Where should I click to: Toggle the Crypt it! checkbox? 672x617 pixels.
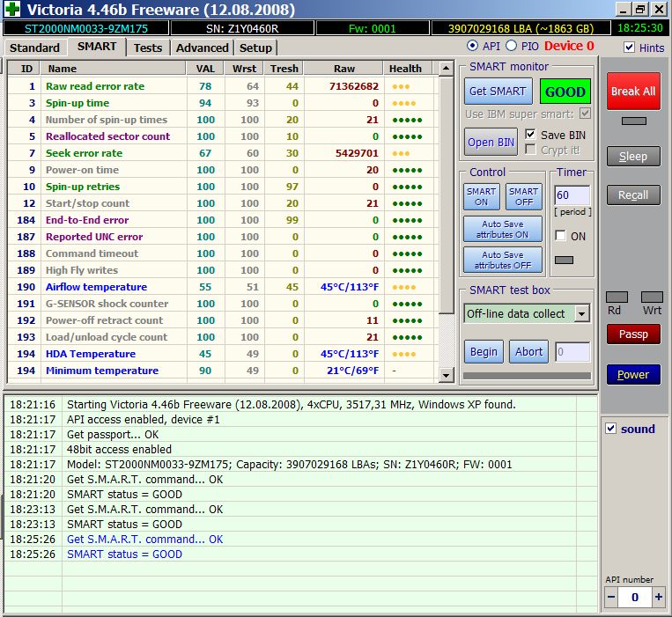pyautogui.click(x=530, y=150)
